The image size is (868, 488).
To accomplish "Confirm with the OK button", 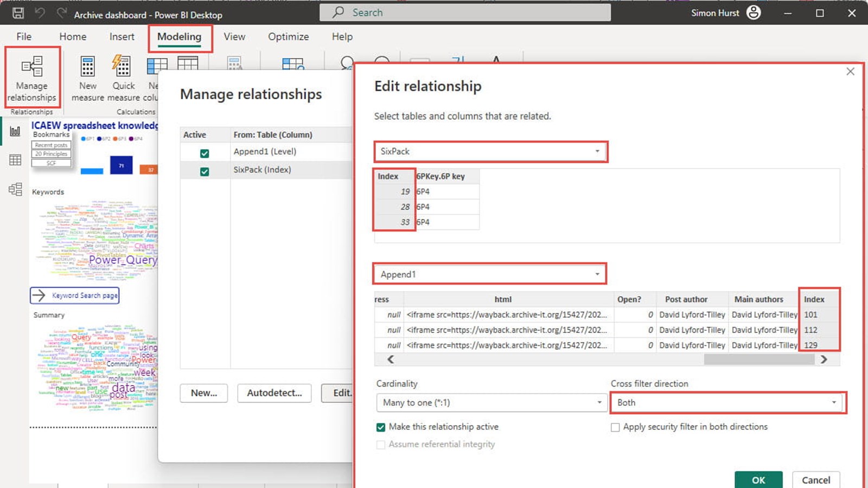I will [x=758, y=480].
